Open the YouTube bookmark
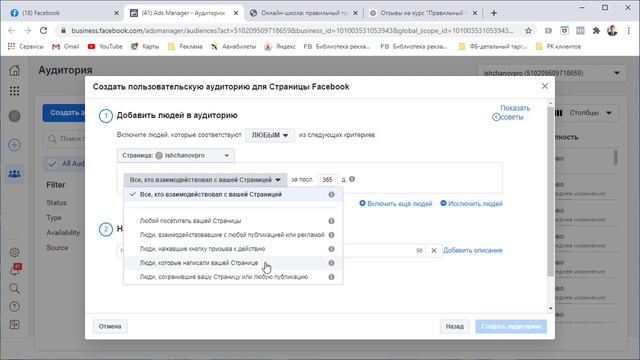 click(x=105, y=47)
